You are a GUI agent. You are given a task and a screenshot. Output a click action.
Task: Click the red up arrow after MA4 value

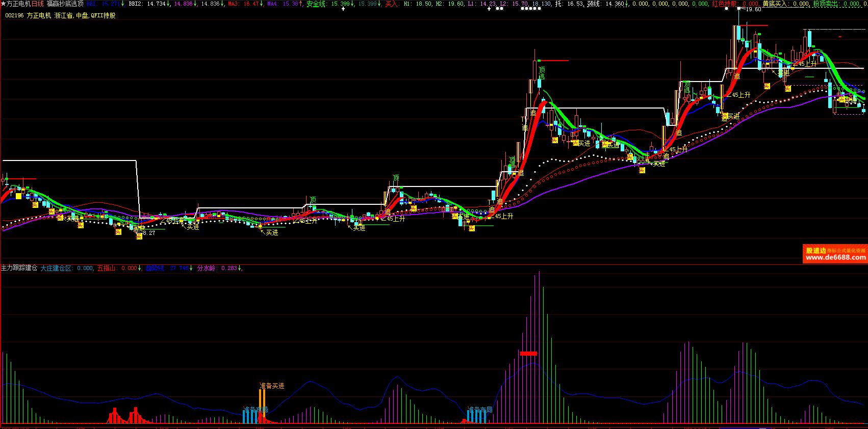[x=301, y=4]
